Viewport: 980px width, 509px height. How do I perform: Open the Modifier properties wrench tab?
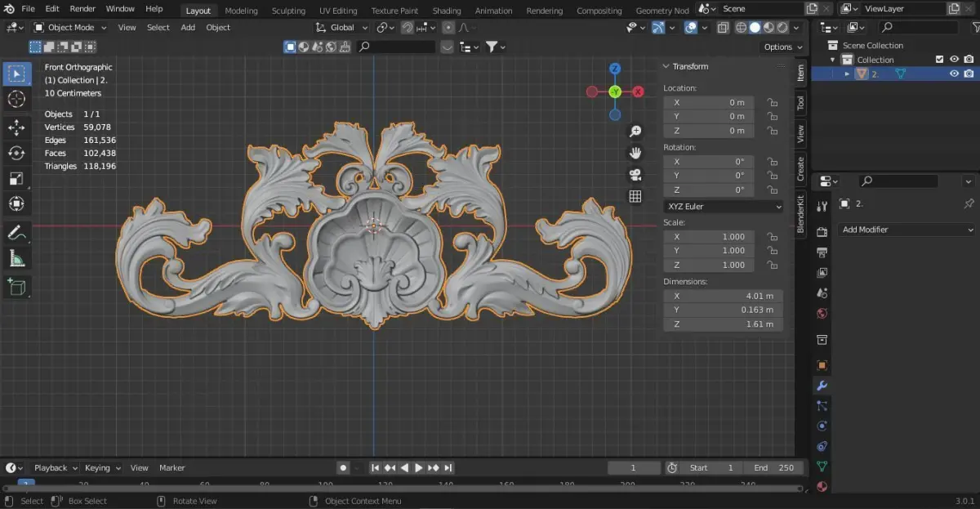tap(822, 386)
